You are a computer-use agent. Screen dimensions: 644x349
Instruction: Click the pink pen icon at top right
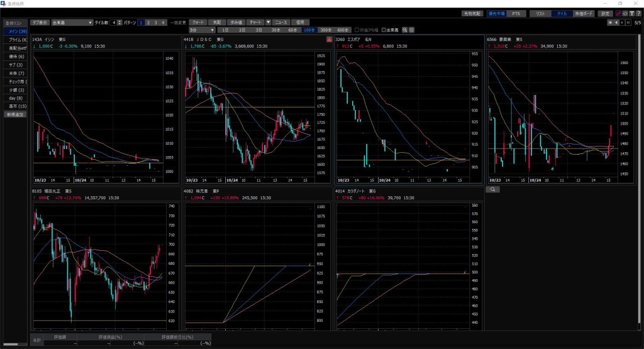(618, 13)
